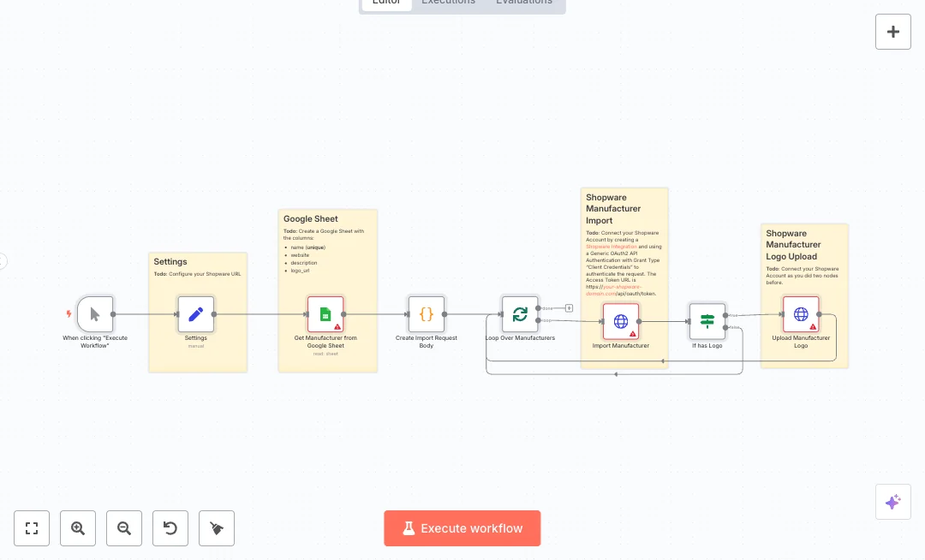Open the Loop Over Manufacturers node
Viewport: 925px width, 560px height.
coord(520,314)
